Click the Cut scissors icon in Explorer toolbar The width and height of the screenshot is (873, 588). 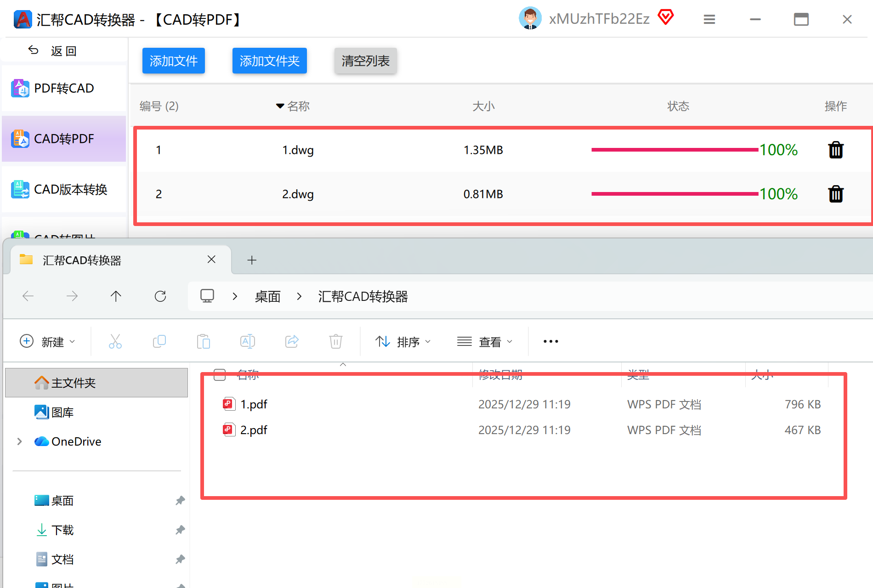[115, 341]
